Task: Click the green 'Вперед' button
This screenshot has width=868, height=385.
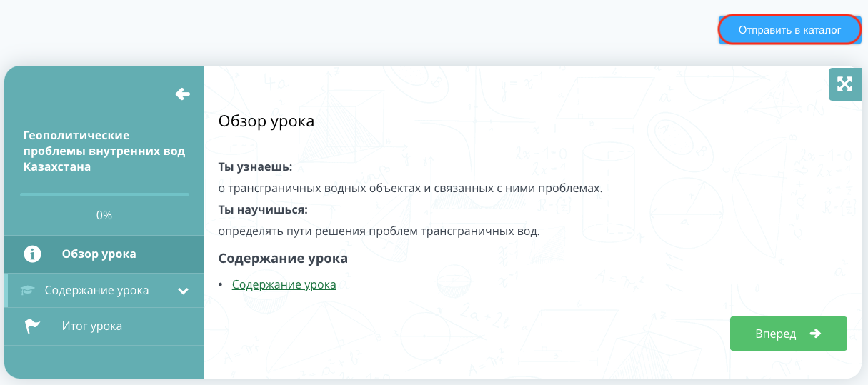Action: point(788,334)
